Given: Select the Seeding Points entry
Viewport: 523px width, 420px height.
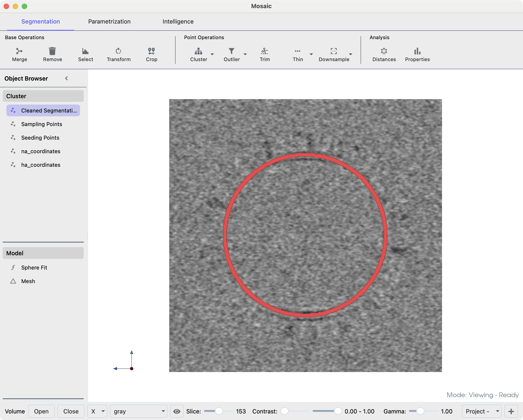Looking at the screenshot, I should pos(43,138).
